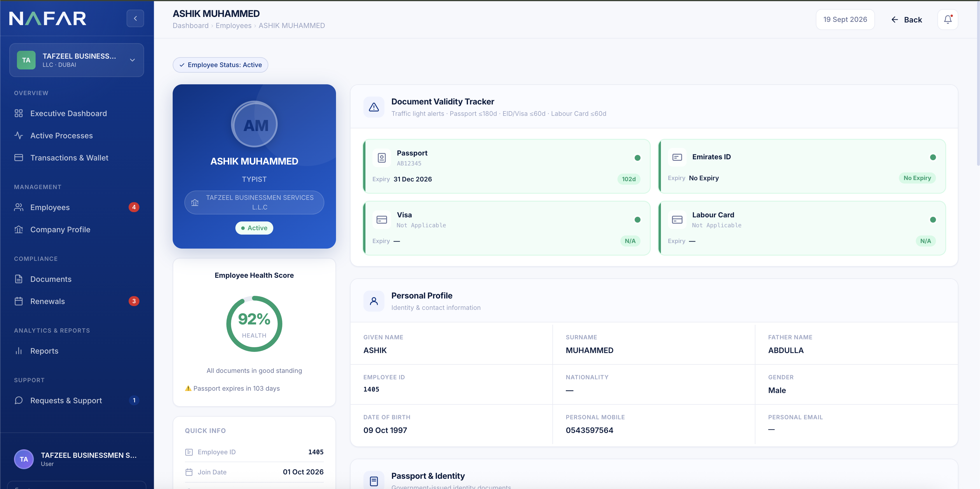Go to Employees in the sidebar
The width and height of the screenshot is (980, 489).
(76, 207)
